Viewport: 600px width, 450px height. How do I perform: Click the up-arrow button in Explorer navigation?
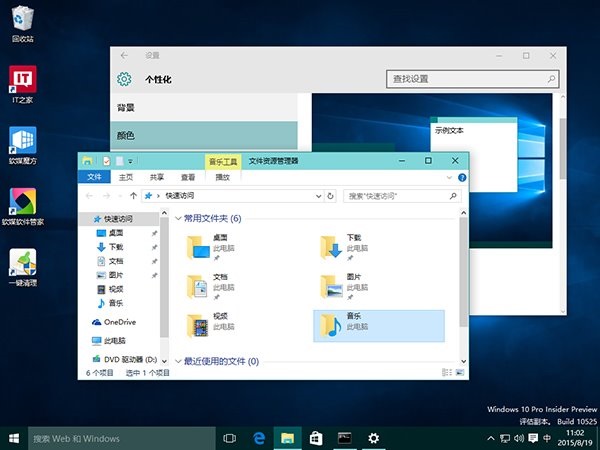click(134, 196)
